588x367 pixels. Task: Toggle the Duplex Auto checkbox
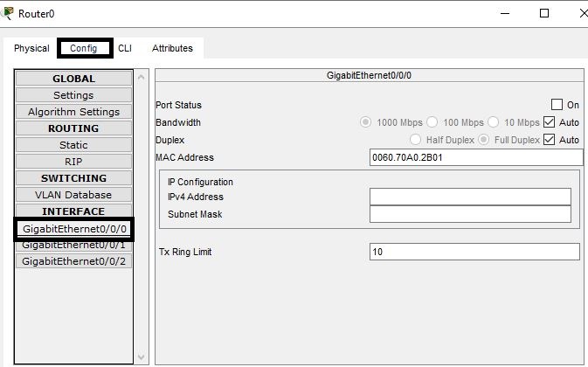[550, 140]
